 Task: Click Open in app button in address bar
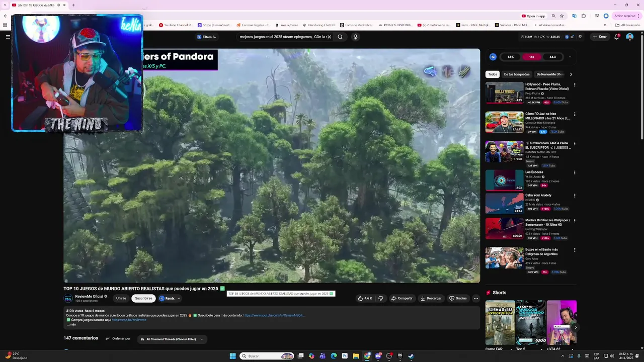pyautogui.click(x=533, y=16)
